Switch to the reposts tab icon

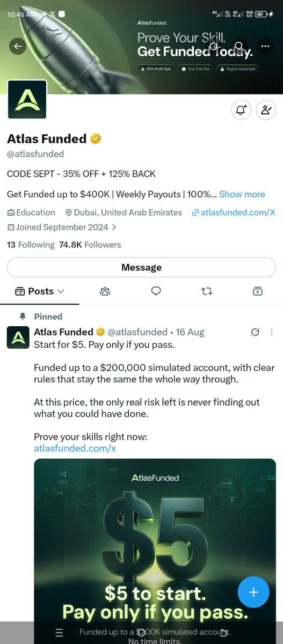tap(207, 291)
